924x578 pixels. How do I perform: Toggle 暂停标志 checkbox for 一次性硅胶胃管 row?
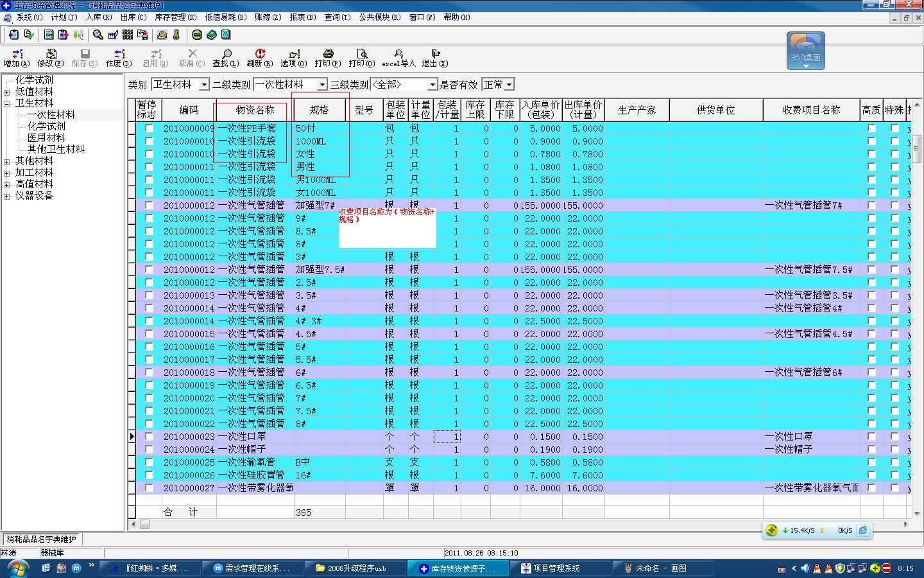(150, 475)
